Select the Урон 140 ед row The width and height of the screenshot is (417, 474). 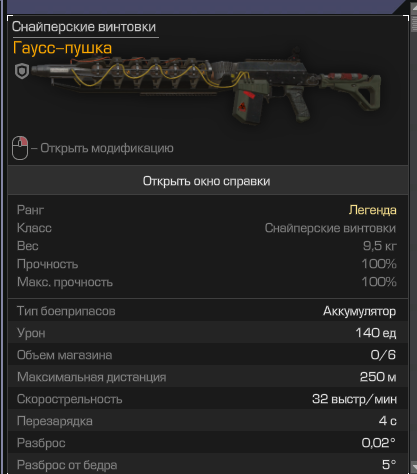[208, 333]
